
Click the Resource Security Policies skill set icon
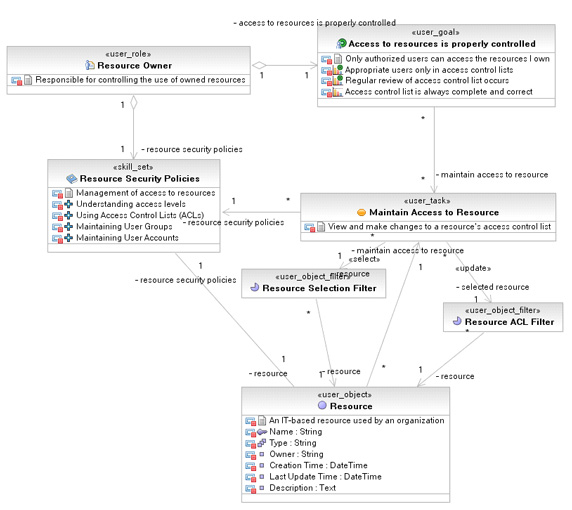coord(72,178)
